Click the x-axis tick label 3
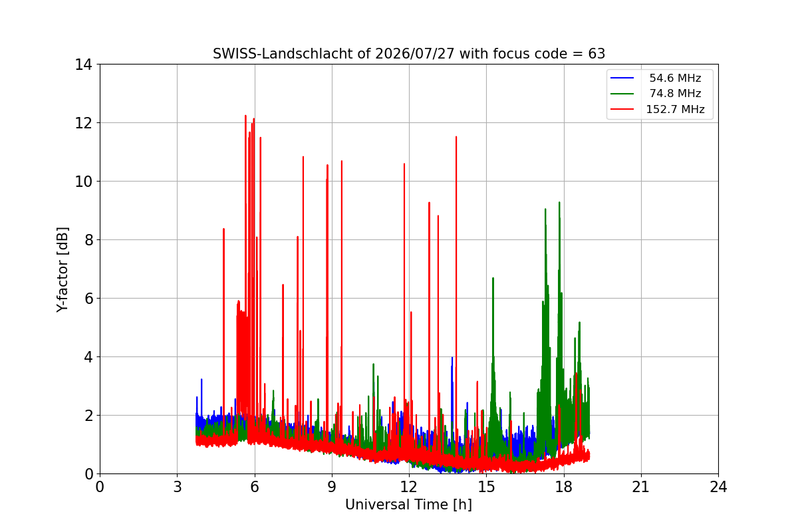 click(x=177, y=487)
